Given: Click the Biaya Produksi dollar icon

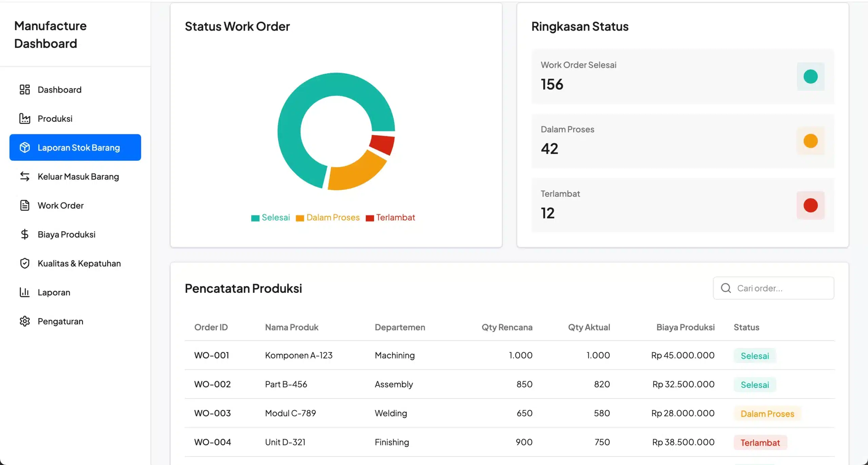Looking at the screenshot, I should 25,234.
